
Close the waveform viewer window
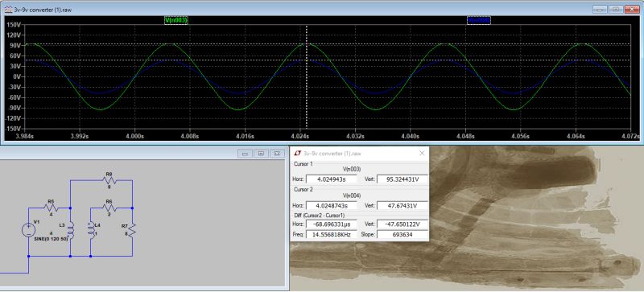coord(633,9)
